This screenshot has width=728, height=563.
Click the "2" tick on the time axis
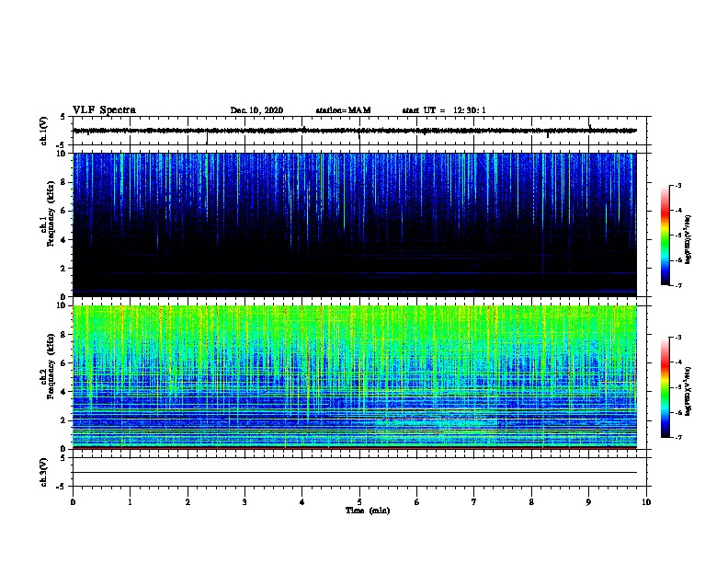point(188,502)
